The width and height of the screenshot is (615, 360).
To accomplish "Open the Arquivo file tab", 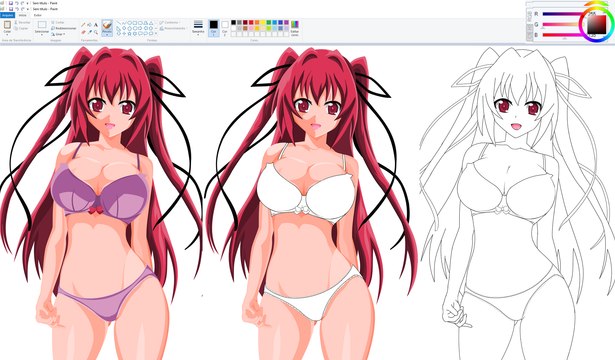I will pos(7,15).
